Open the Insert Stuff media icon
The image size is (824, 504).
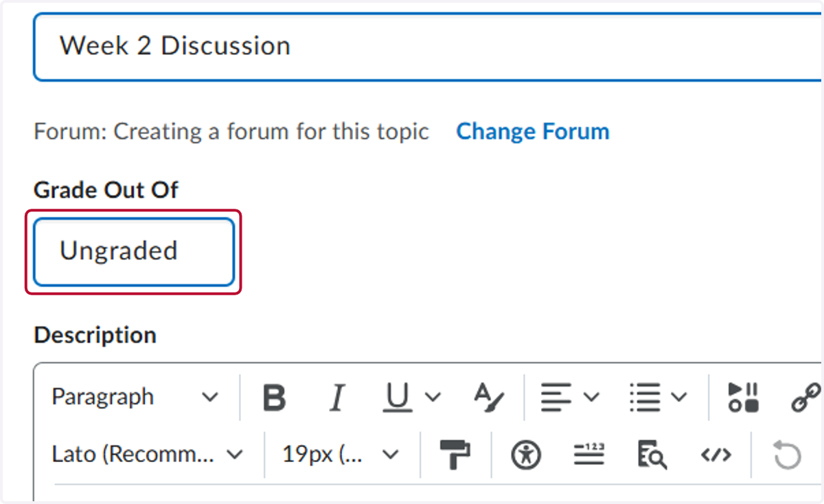pyautogui.click(x=744, y=397)
